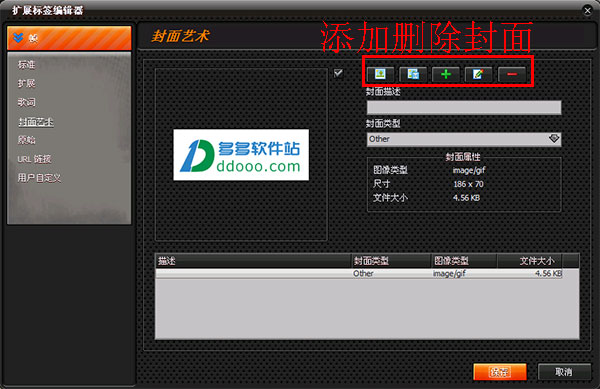The height and width of the screenshot is (389, 600).
Task: Collapse the orange 帧 sidebar header
Action: click(x=69, y=38)
